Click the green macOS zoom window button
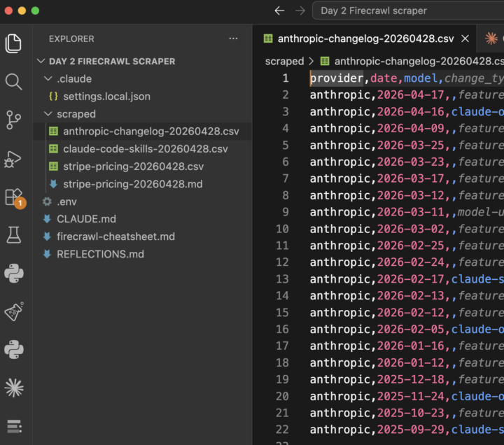504x445 pixels. 36,10
